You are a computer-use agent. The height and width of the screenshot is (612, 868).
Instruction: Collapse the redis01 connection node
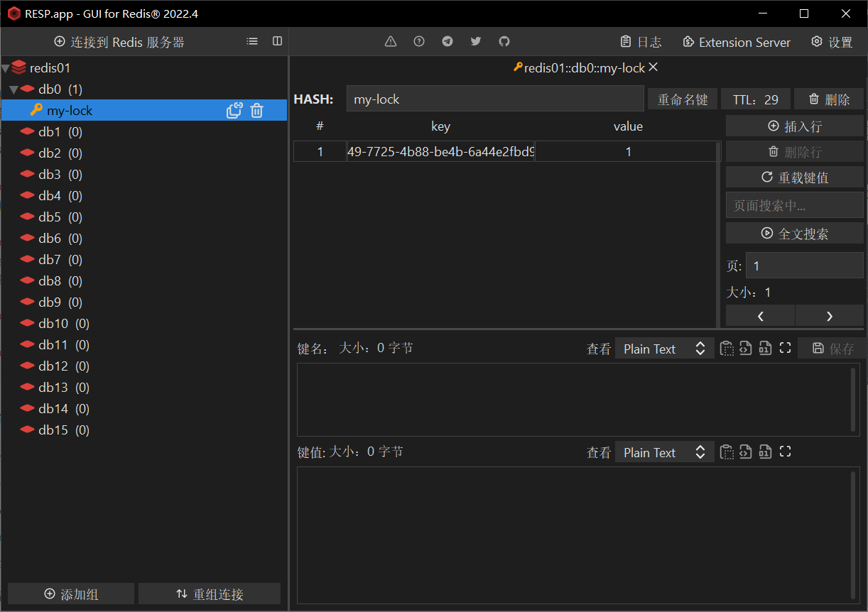click(6, 69)
